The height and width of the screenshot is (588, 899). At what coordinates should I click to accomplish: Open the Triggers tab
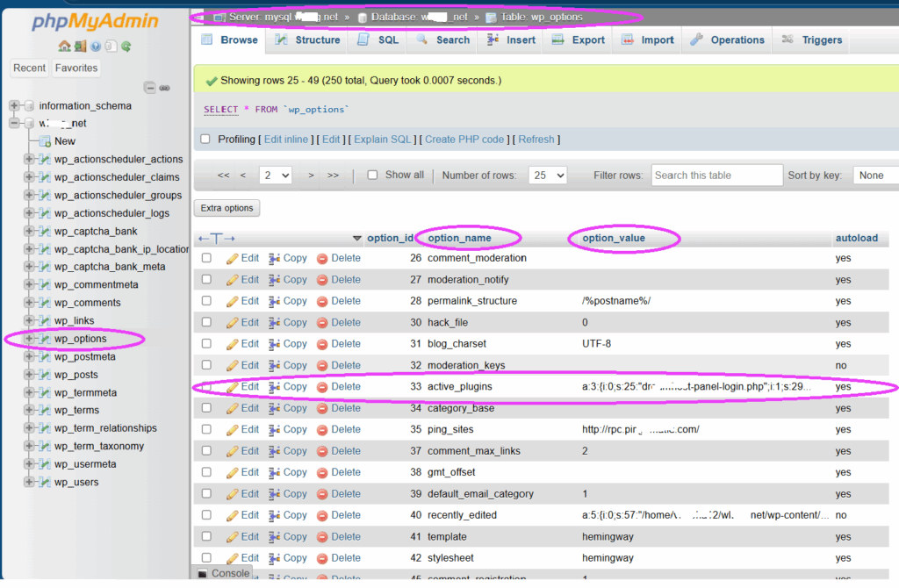coord(811,40)
